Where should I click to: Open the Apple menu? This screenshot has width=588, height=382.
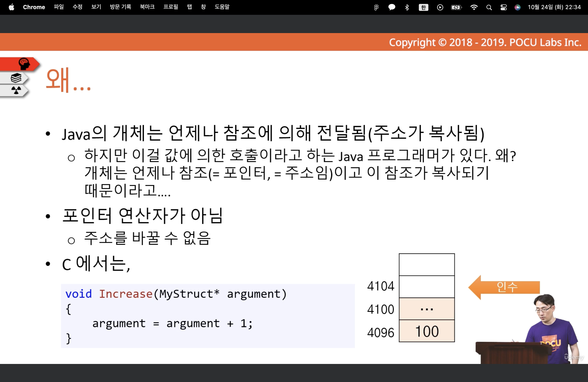pyautogui.click(x=11, y=7)
